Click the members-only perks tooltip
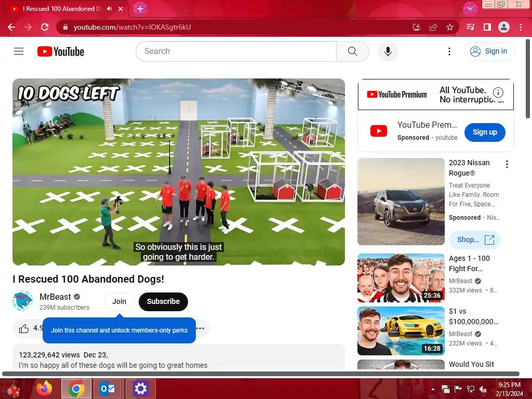This screenshot has width=532, height=399. point(119,330)
